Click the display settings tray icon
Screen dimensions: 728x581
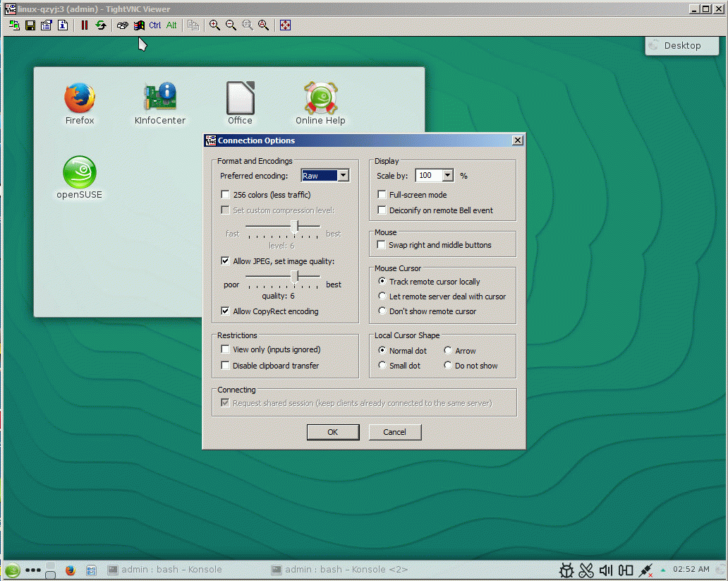coord(626,570)
